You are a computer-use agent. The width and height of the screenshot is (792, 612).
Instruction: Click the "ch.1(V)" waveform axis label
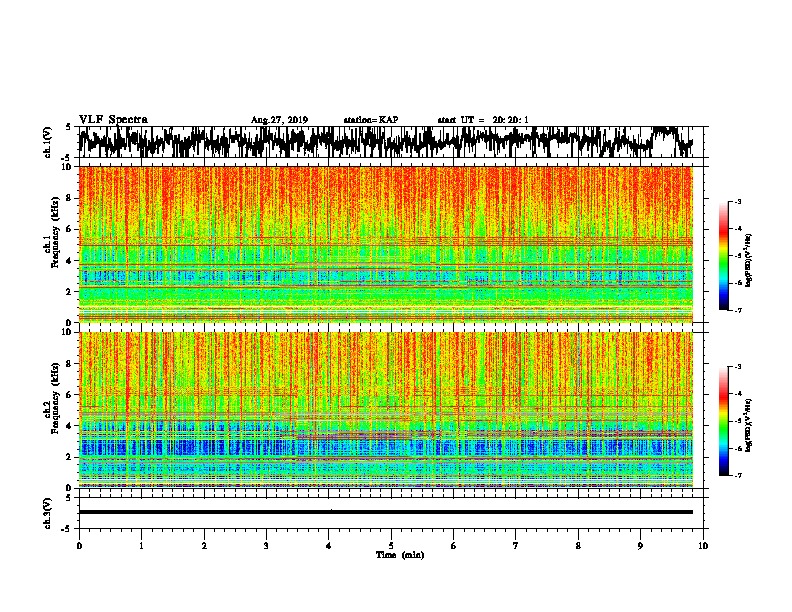point(48,142)
